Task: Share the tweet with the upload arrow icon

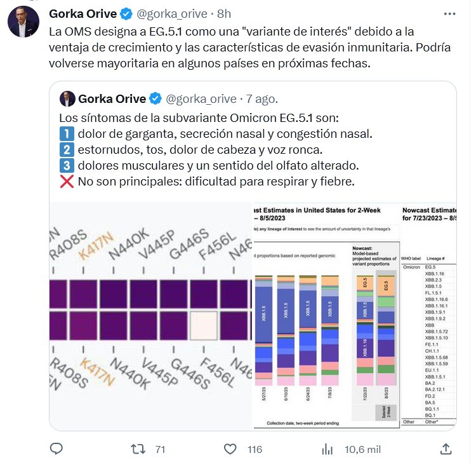Action: pos(446,449)
